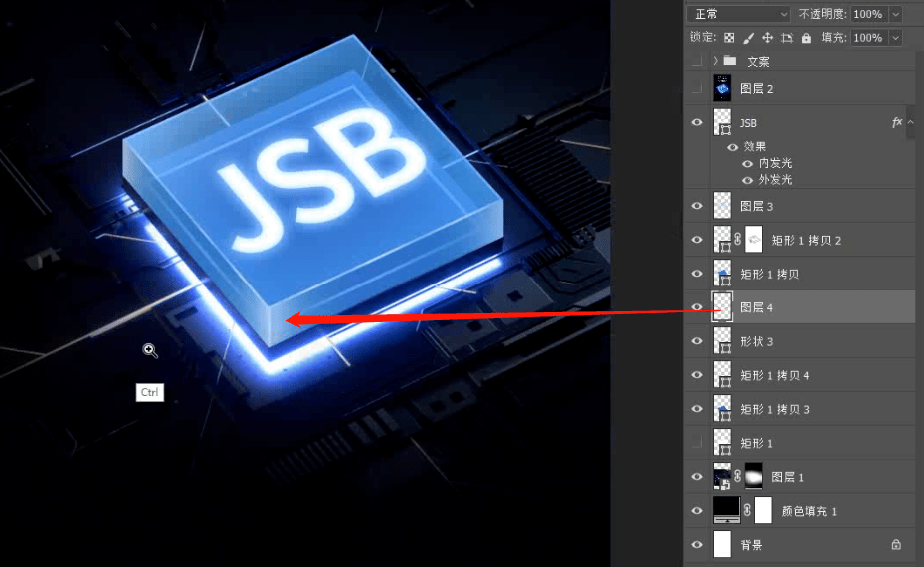Click the lock transparent pixels icon

pos(729,38)
